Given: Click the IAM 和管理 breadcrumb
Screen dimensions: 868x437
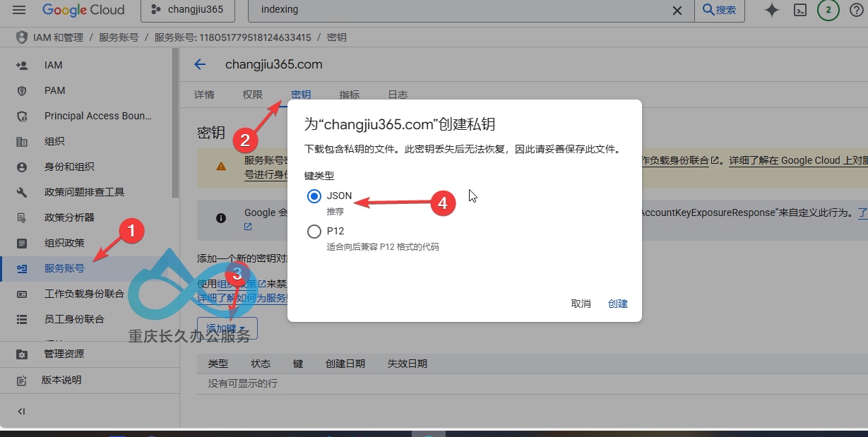Looking at the screenshot, I should [58, 37].
